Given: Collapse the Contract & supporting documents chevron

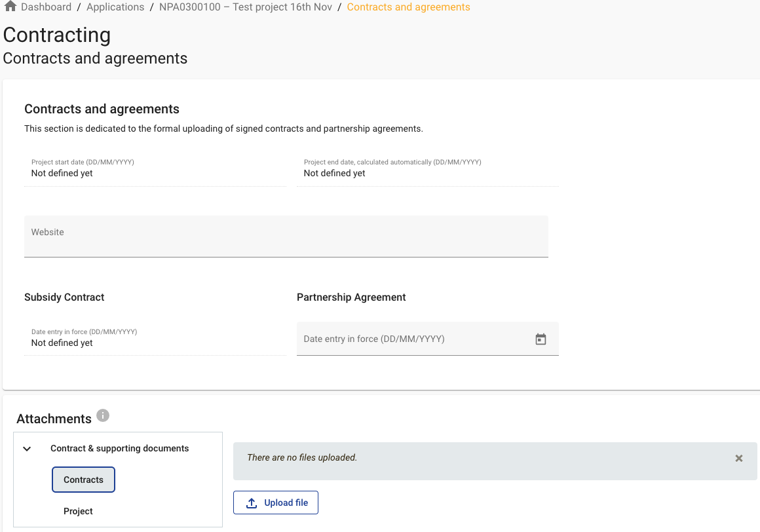Looking at the screenshot, I should [x=27, y=449].
